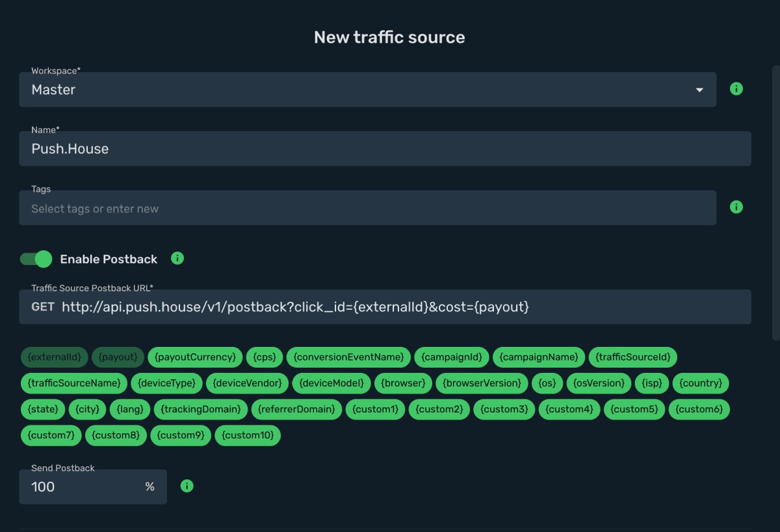Insert the {custom9} token
Viewport: 780px width, 532px height.
pyautogui.click(x=181, y=435)
